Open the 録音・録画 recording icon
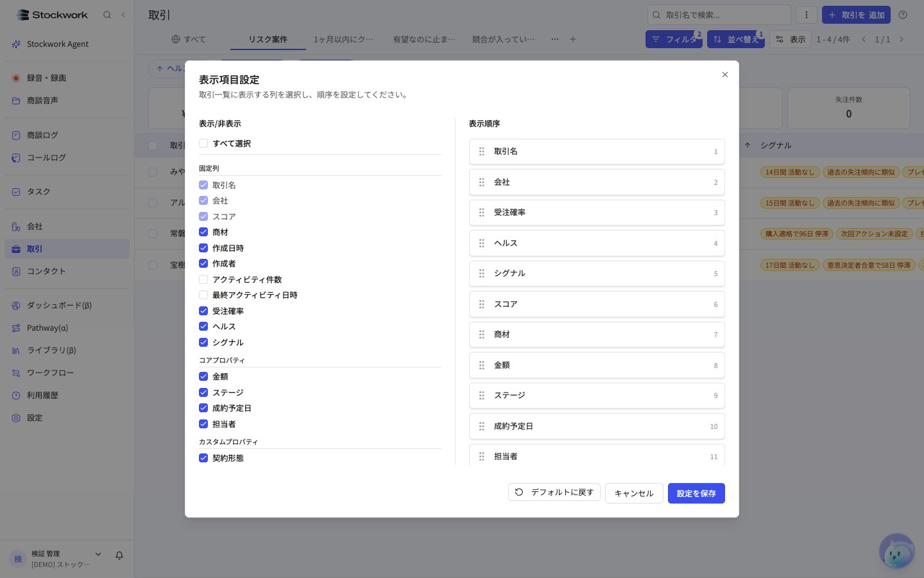 [16, 78]
